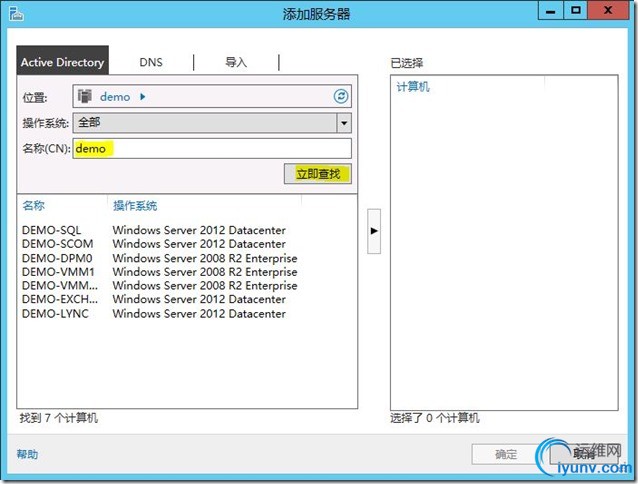Minimize the 添加服务器 window
This screenshot has width=638, height=484.
551,10
